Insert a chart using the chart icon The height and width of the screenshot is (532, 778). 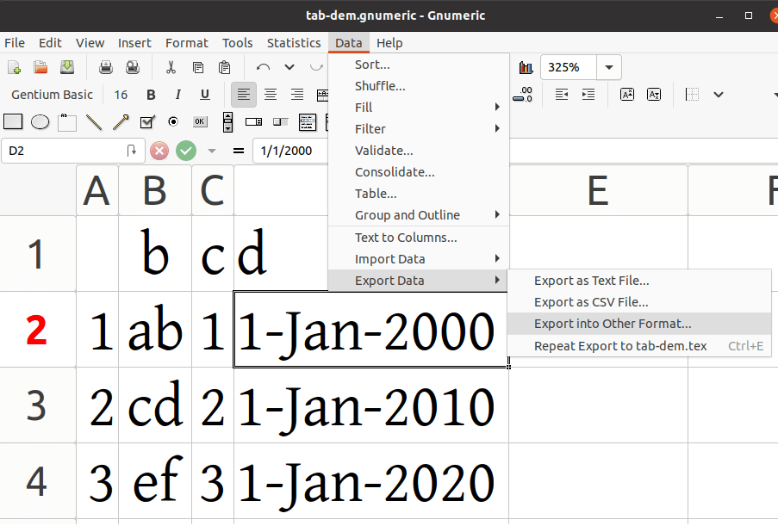[x=526, y=67]
